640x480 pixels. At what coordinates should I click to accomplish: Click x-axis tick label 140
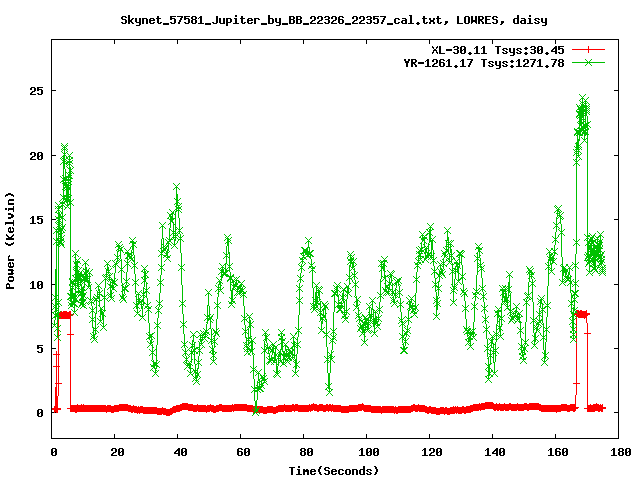click(x=495, y=452)
